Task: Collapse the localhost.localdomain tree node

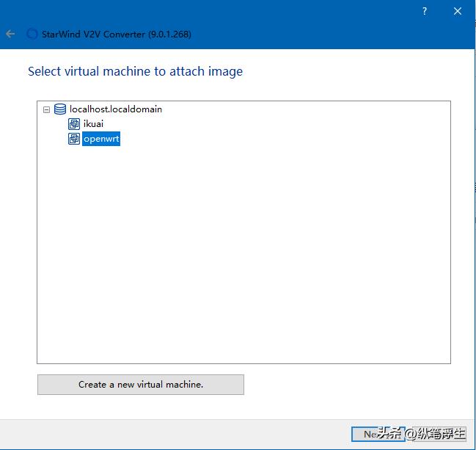Action: click(x=46, y=109)
